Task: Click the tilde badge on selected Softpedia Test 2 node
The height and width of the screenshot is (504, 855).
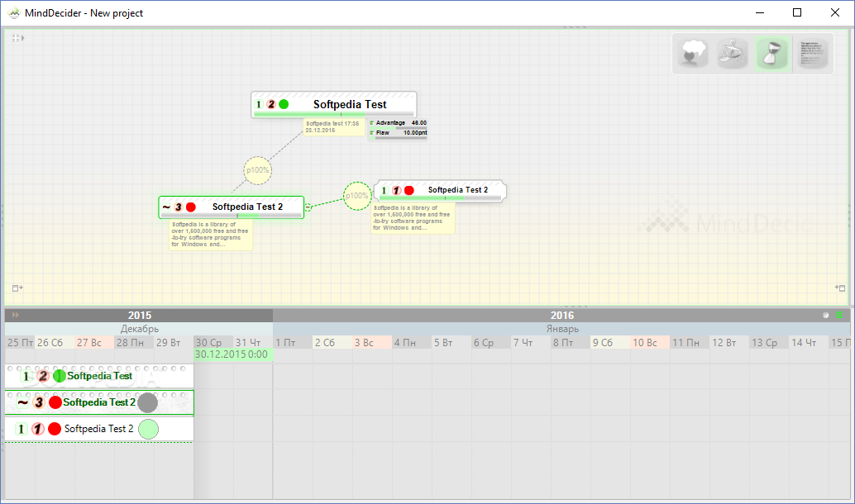Action: (166, 207)
